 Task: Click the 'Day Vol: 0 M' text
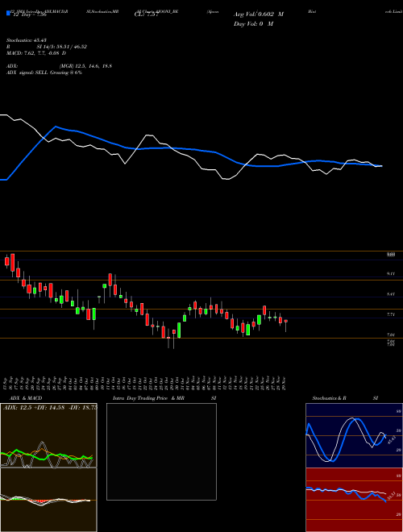pyautogui.click(x=253, y=23)
